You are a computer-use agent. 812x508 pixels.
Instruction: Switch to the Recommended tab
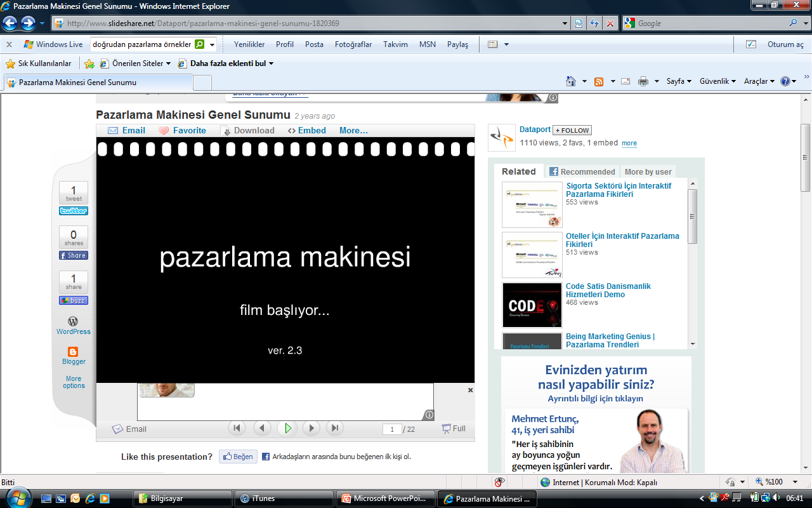(x=582, y=171)
